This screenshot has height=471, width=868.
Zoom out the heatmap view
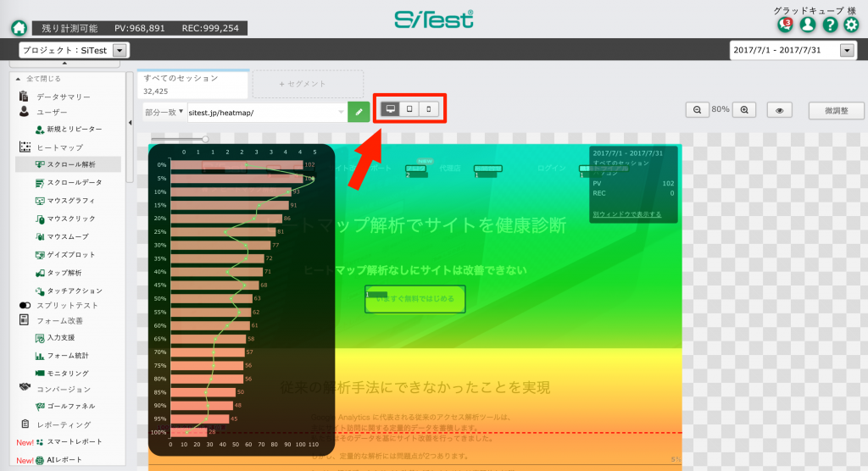coord(698,110)
